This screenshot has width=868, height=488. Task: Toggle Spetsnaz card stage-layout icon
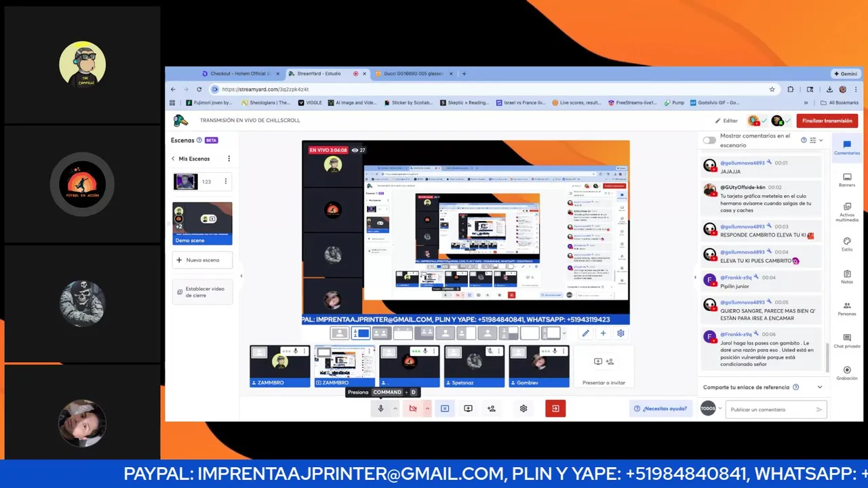[x=454, y=352]
